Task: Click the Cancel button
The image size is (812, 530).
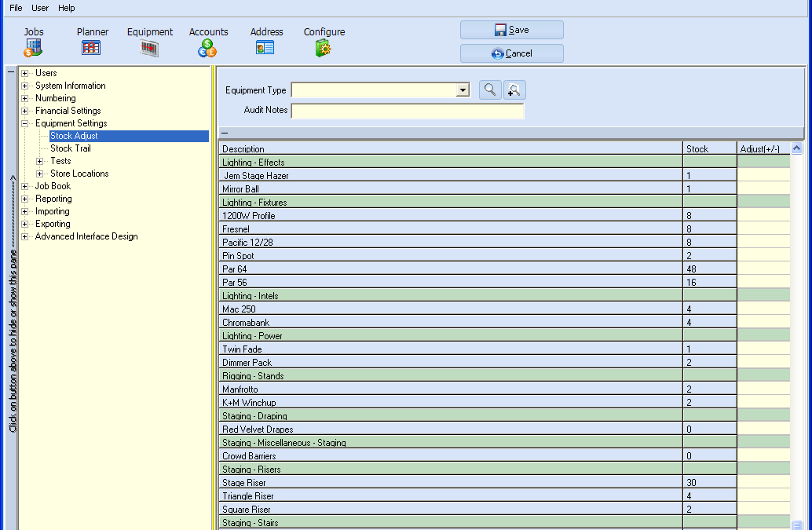Action: point(511,53)
